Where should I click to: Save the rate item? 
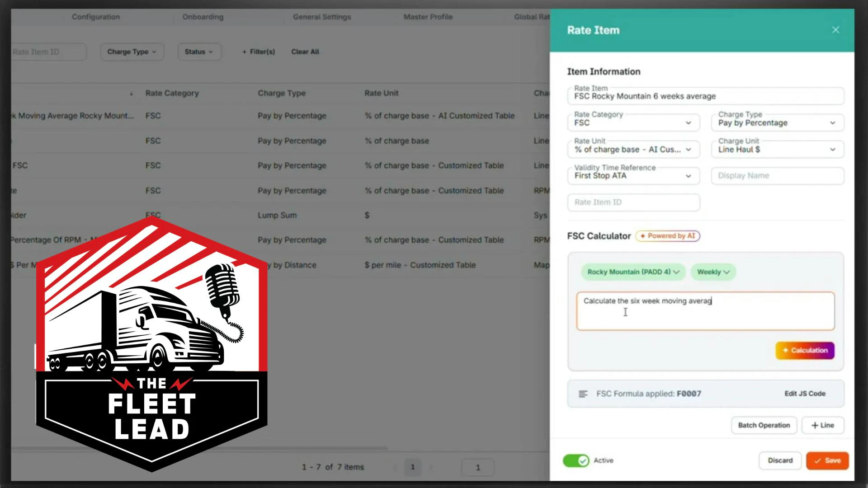coord(827,460)
